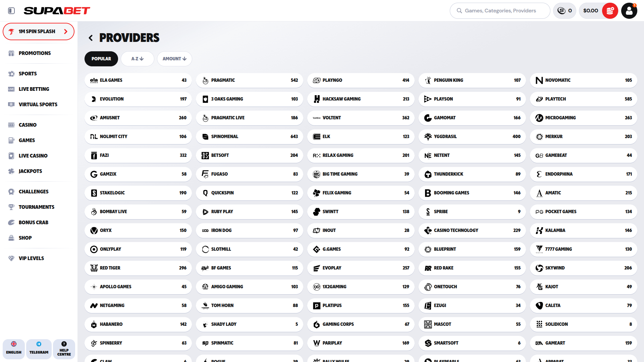The height and width of the screenshot is (362, 644).
Task: Click the Shop bag icon
Action: click(x=11, y=238)
